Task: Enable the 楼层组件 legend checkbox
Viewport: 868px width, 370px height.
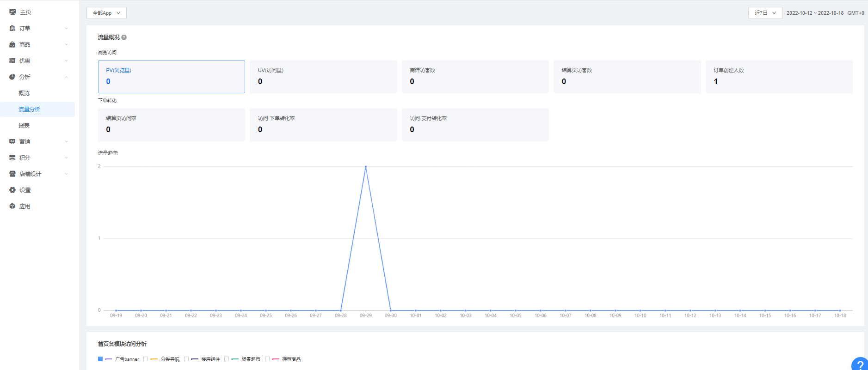Action: click(x=186, y=359)
